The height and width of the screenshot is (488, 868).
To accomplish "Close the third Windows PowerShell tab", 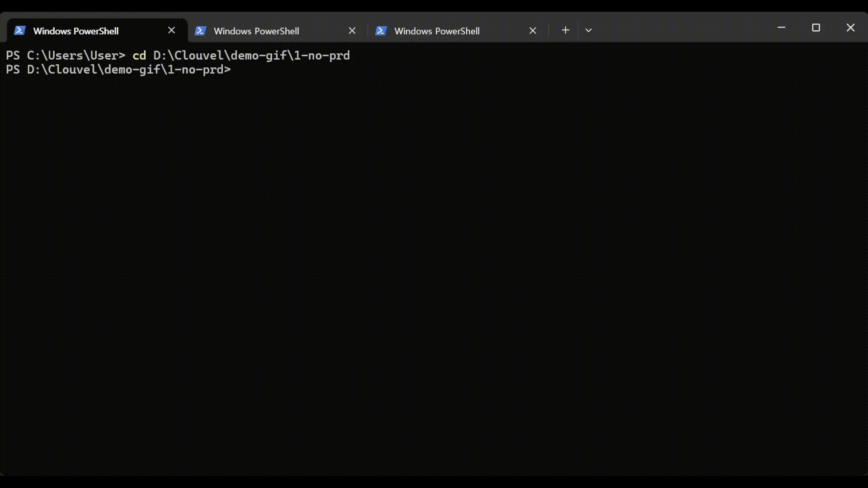I will click(533, 31).
